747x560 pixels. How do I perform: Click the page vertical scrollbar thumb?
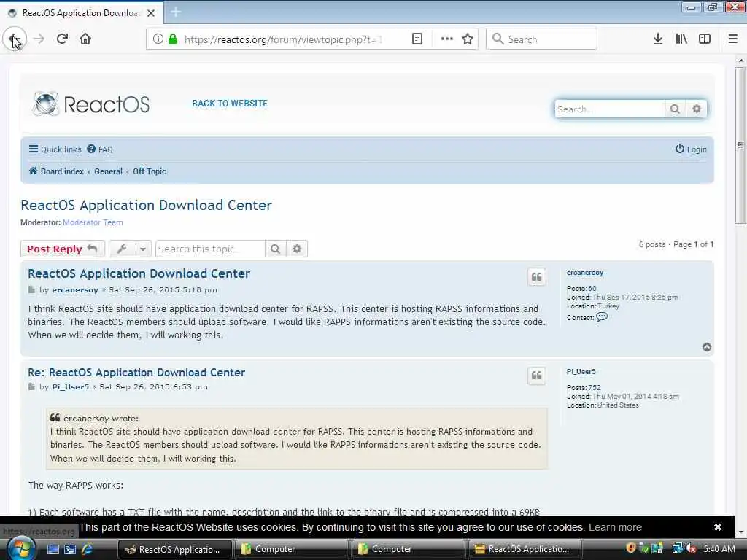point(740,145)
